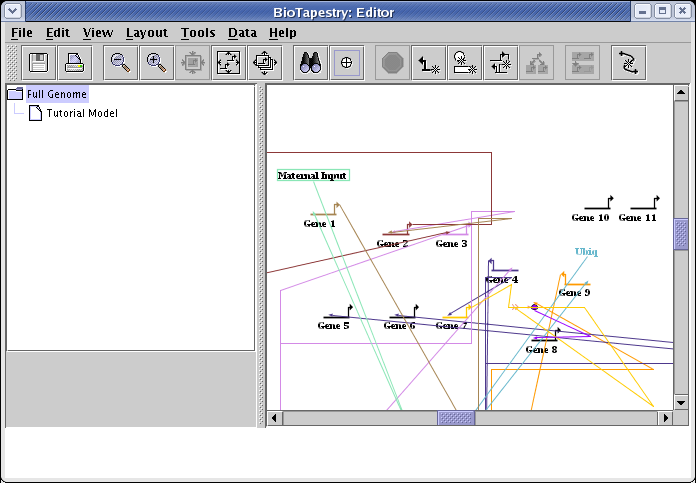Click the horizontal scrollbar right arrow

665,418
